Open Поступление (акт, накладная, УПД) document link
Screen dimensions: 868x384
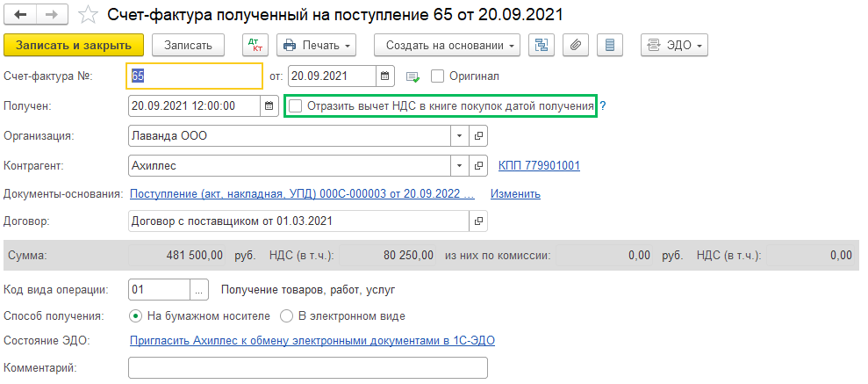pos(302,194)
